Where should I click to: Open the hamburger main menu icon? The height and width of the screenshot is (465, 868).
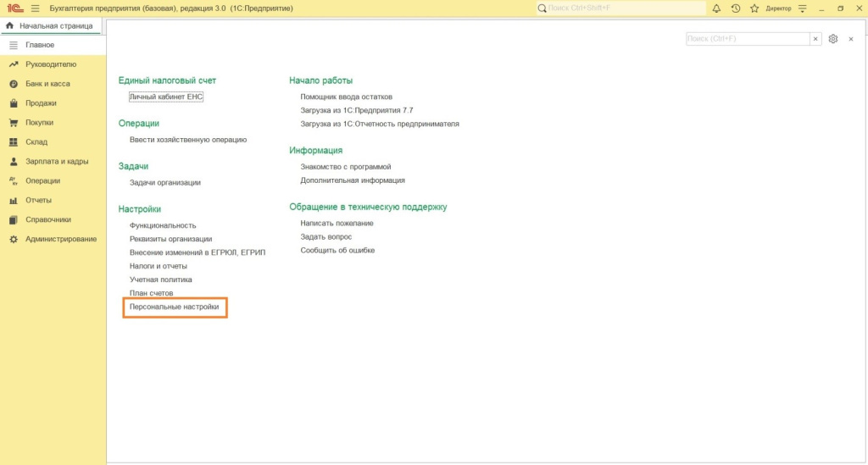(x=35, y=8)
